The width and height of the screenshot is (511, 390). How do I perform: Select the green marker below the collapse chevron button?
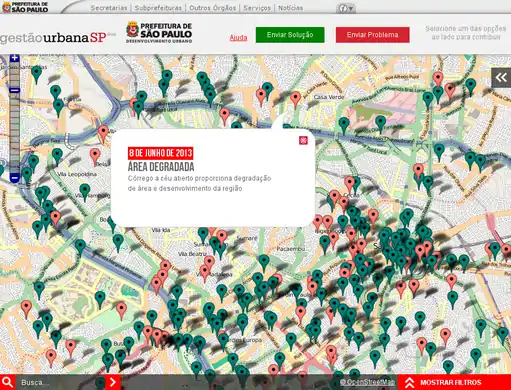(x=470, y=86)
